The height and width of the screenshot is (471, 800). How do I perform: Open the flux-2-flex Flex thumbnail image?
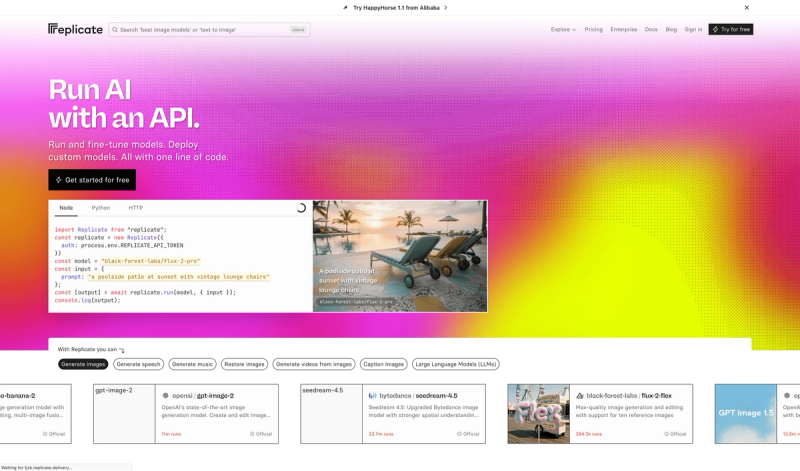539,414
